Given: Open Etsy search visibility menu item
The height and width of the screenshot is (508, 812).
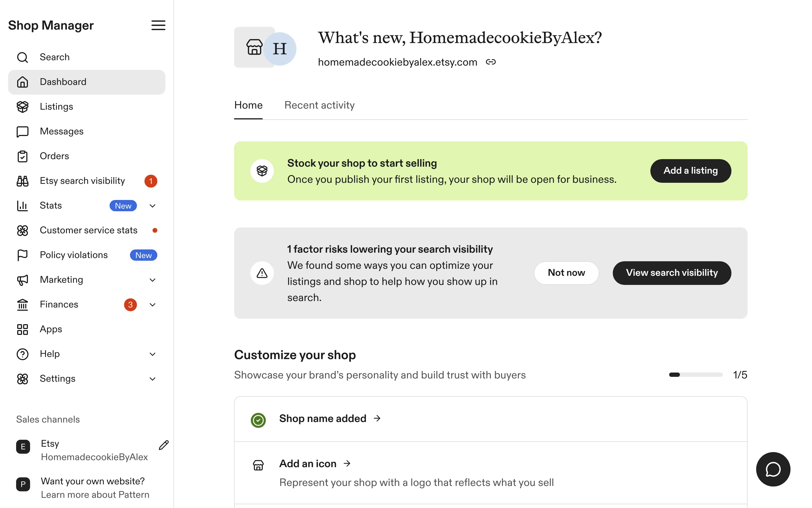Looking at the screenshot, I should (86, 181).
